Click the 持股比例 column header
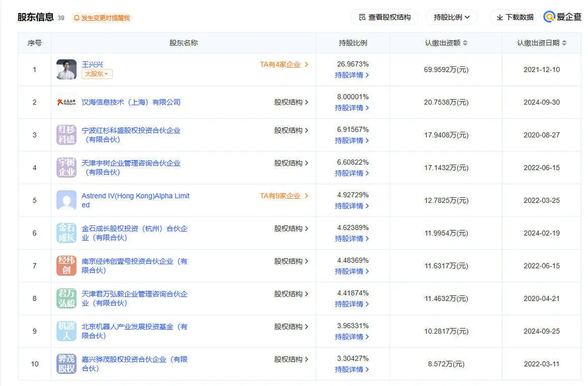The image size is (588, 386). pos(353,43)
